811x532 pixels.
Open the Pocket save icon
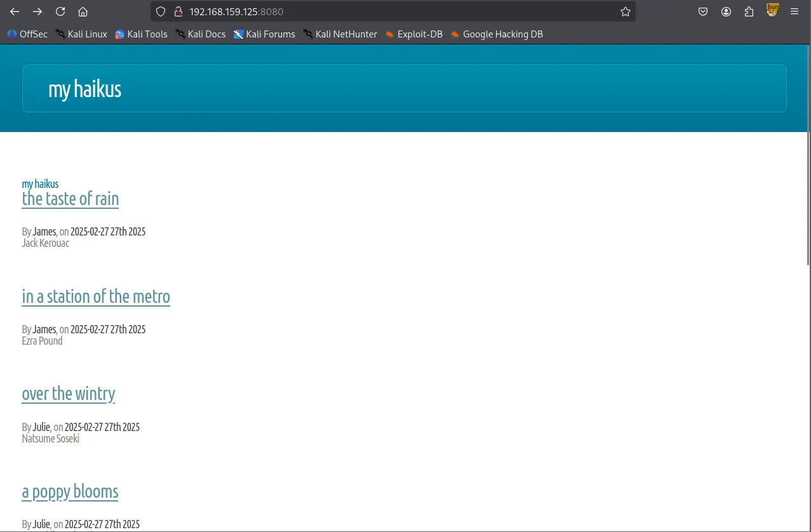[703, 11]
